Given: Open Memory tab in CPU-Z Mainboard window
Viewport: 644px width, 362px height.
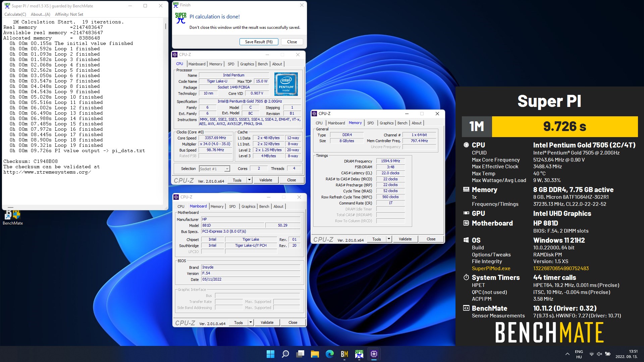Looking at the screenshot, I should 217,206.
